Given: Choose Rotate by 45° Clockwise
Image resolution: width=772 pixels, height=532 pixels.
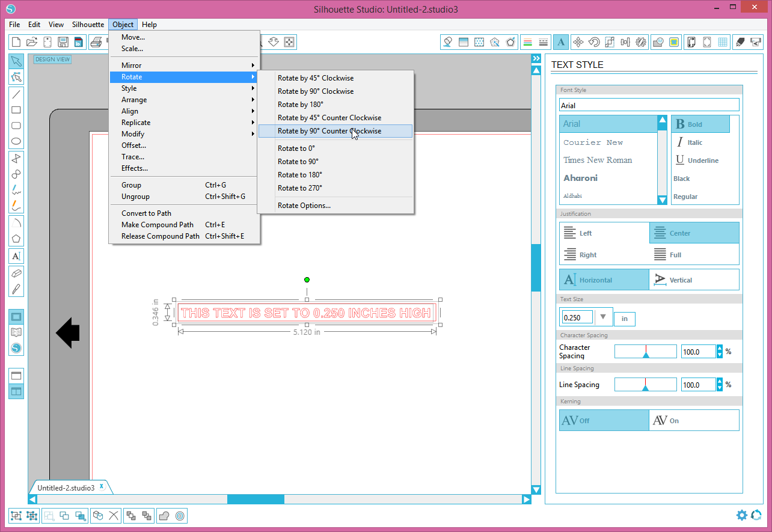Looking at the screenshot, I should 335,78.
